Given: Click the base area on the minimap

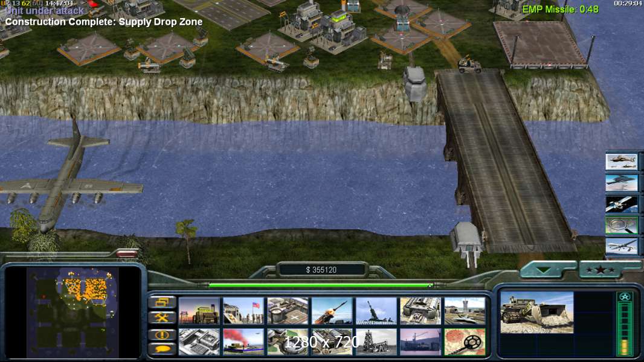Looking at the screenshot, I should click(86, 290).
